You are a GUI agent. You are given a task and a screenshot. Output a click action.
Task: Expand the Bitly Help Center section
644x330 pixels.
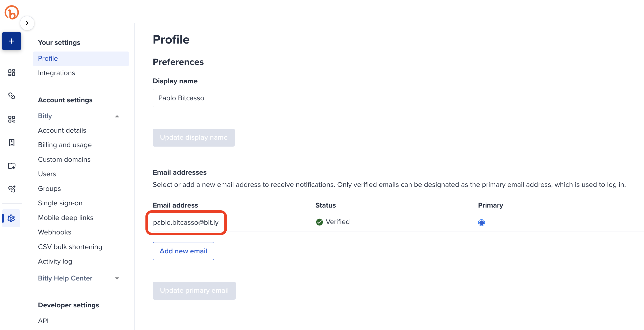[x=117, y=278]
